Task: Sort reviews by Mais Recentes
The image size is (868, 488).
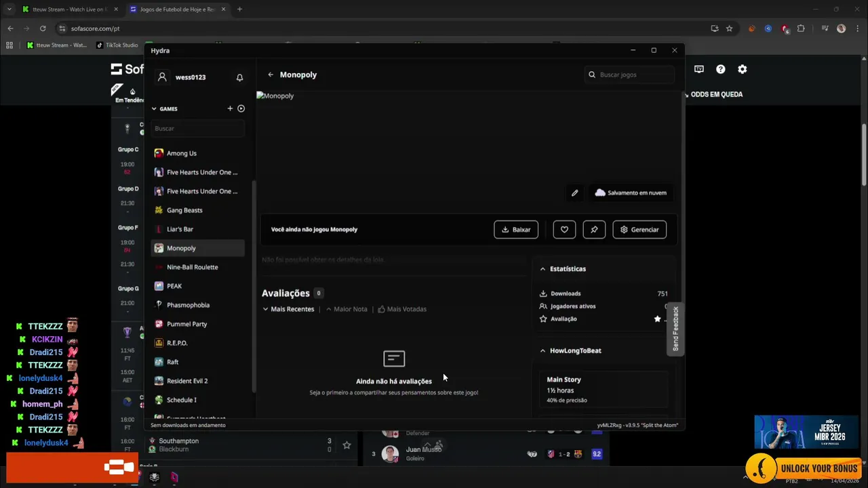Action: pos(288,309)
